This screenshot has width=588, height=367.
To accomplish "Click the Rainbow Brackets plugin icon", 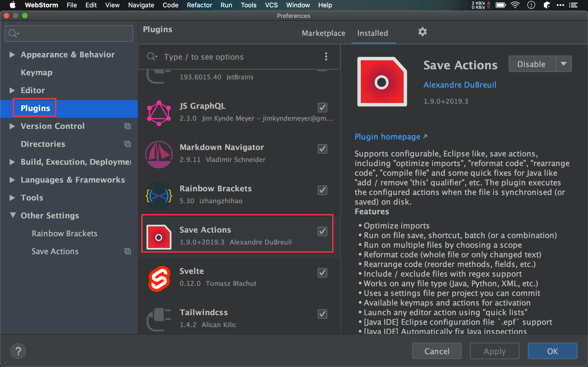I will [159, 196].
